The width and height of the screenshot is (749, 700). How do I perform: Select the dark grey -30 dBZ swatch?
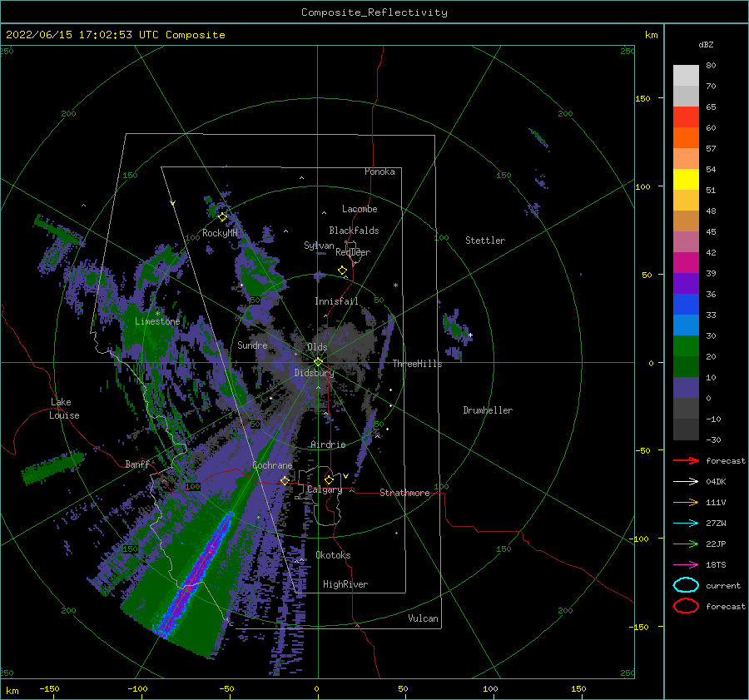686,429
